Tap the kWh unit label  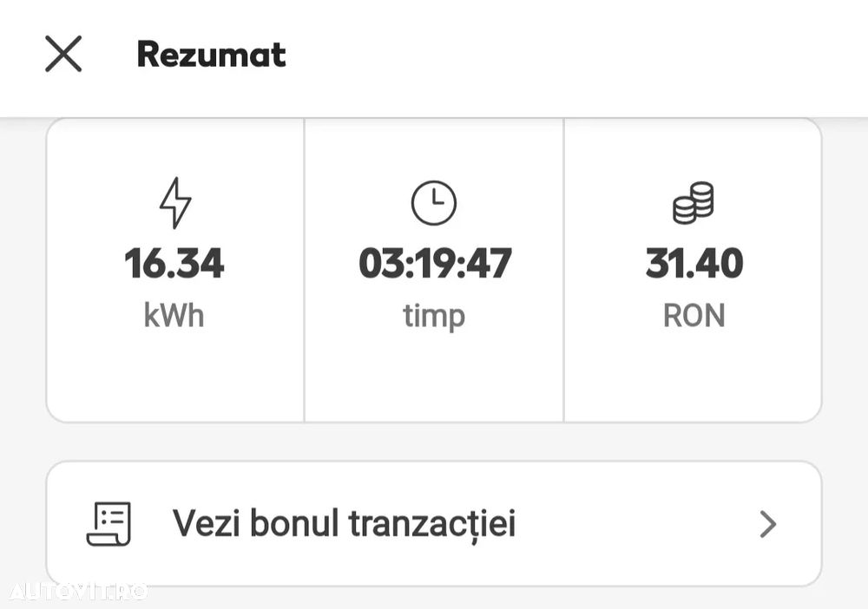(x=174, y=315)
